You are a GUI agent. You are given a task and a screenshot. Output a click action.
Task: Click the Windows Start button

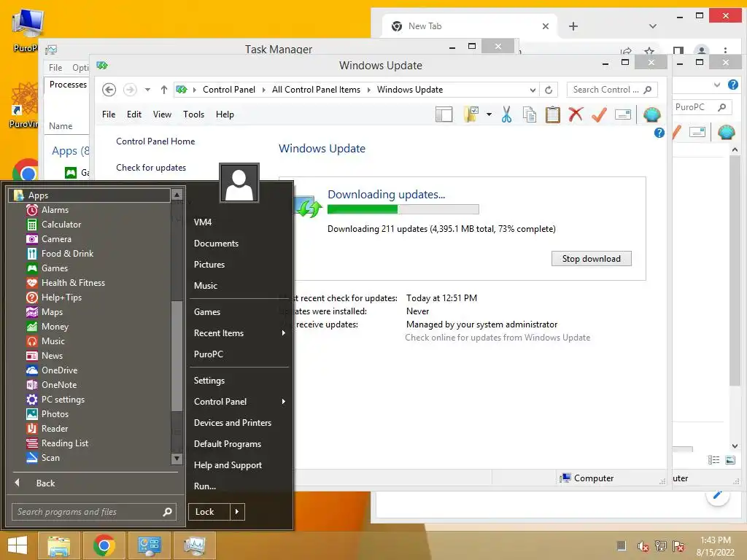point(18,545)
